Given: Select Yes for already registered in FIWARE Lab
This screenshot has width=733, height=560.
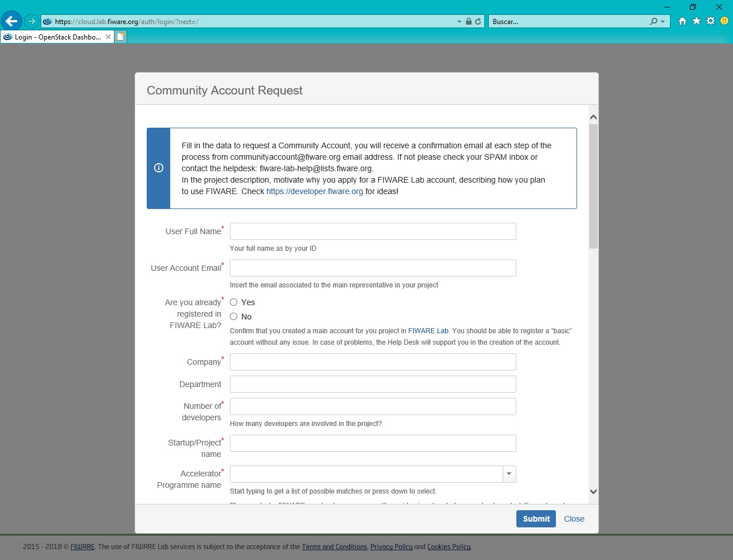Looking at the screenshot, I should click(234, 302).
